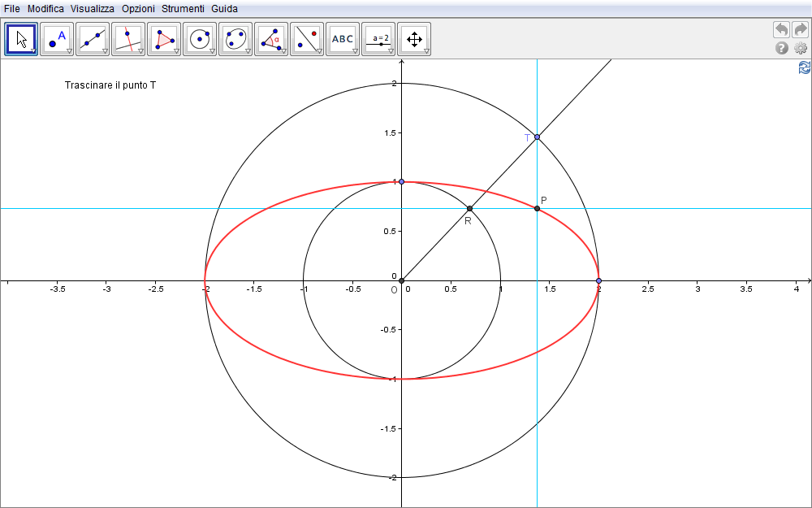Viewport: 812px width, 508px height.
Task: Expand the Circle tool dropdown arrow
Action: coord(213,51)
